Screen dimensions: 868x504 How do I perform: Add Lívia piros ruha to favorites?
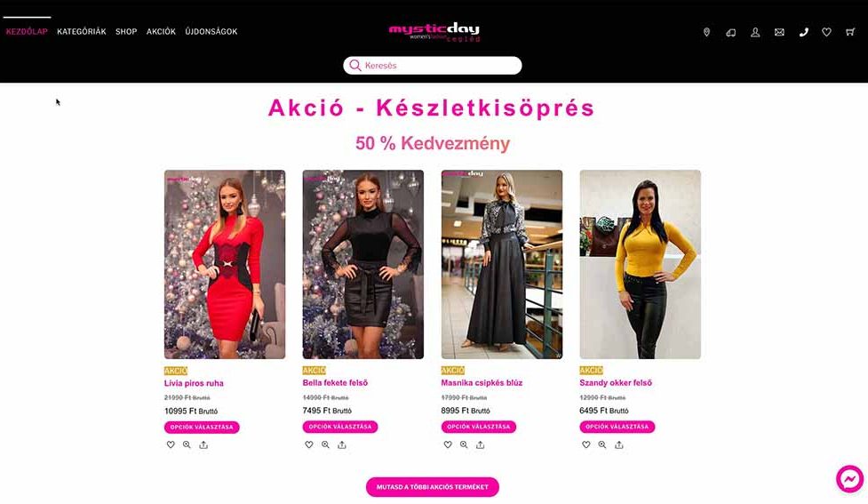click(x=171, y=444)
